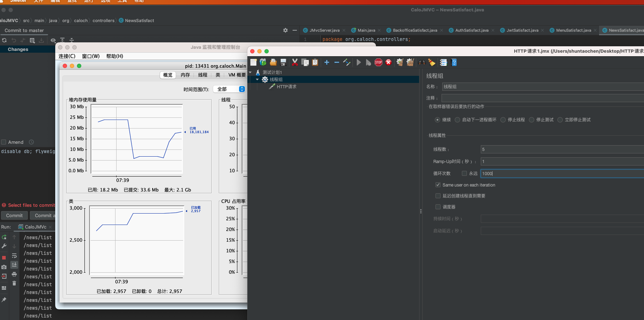Enable the 延迟创建线程直到需要 checkbox
This screenshot has width=644, height=320.
pyautogui.click(x=438, y=196)
